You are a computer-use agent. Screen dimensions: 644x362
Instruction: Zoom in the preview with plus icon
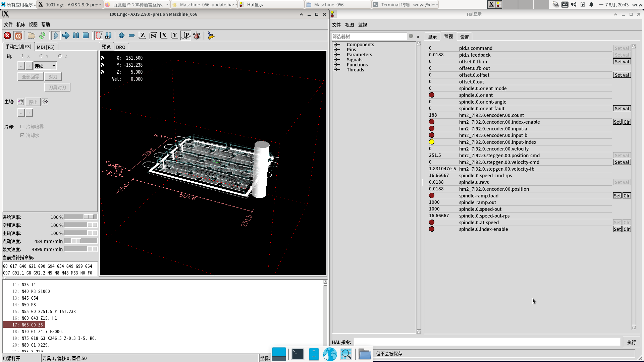coord(122,36)
